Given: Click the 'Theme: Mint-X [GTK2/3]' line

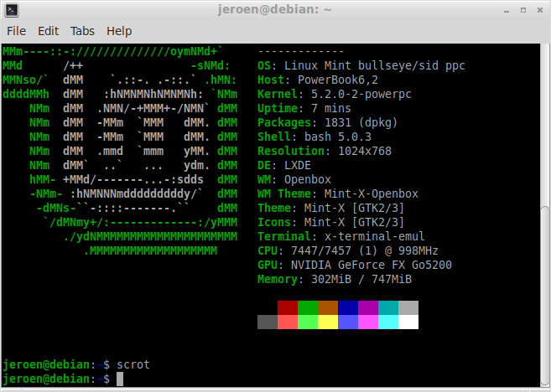Looking at the screenshot, I should [x=330, y=208].
